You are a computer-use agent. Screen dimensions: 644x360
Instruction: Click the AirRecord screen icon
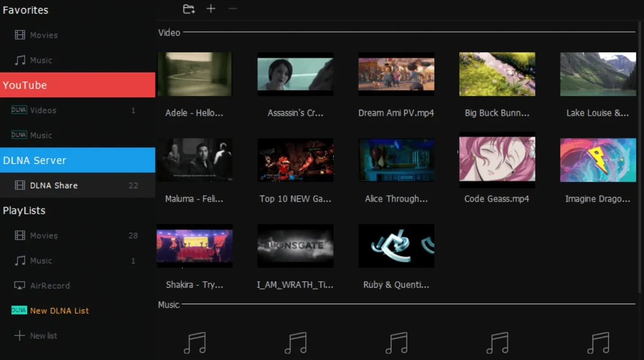20,286
